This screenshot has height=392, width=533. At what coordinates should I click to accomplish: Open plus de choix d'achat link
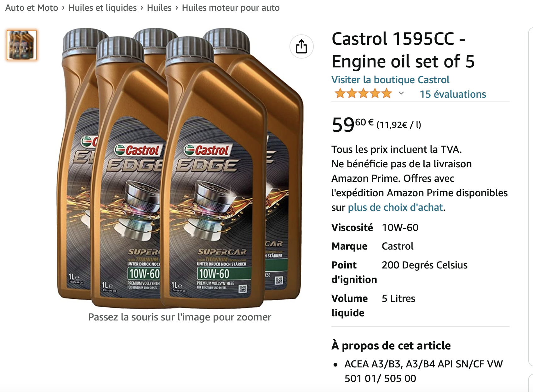(x=395, y=207)
